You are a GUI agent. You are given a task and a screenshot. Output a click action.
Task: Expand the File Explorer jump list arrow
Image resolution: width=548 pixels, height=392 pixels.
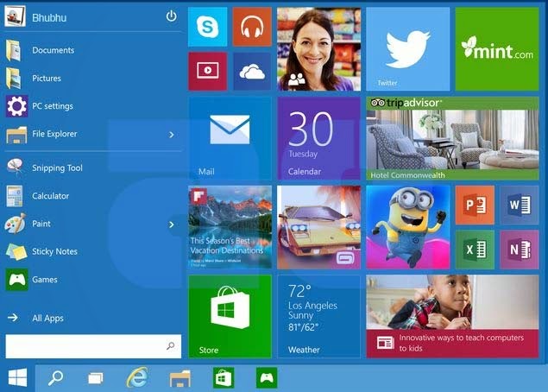(171, 135)
